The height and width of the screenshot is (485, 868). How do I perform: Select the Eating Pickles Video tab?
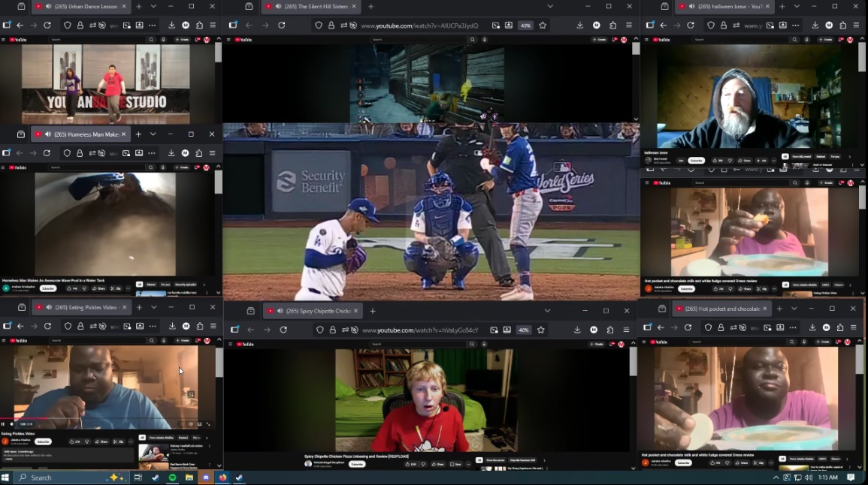tap(81, 308)
